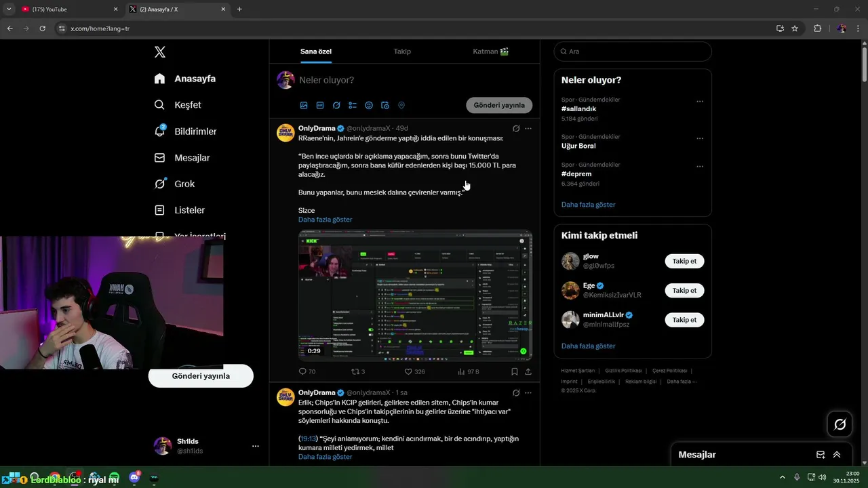The image size is (868, 488).
Task: Open the Gizlilik Politikası footer link
Action: [x=623, y=371]
